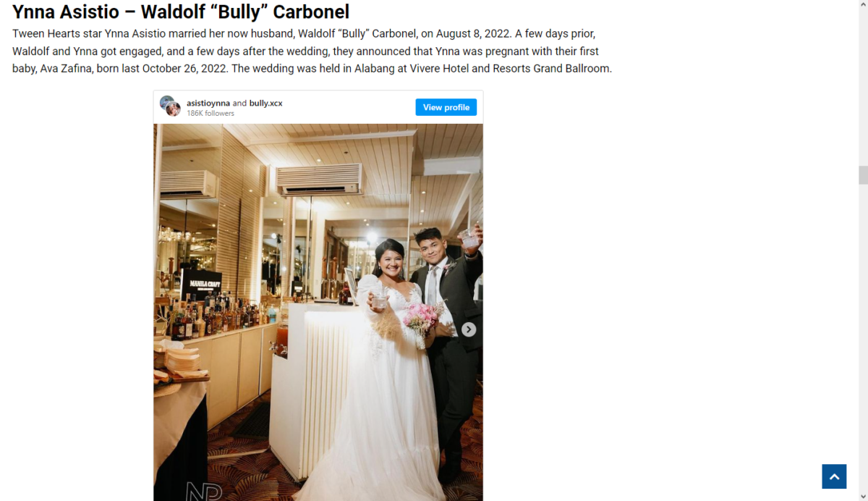Open the bully.xcx Instagram username link

266,103
